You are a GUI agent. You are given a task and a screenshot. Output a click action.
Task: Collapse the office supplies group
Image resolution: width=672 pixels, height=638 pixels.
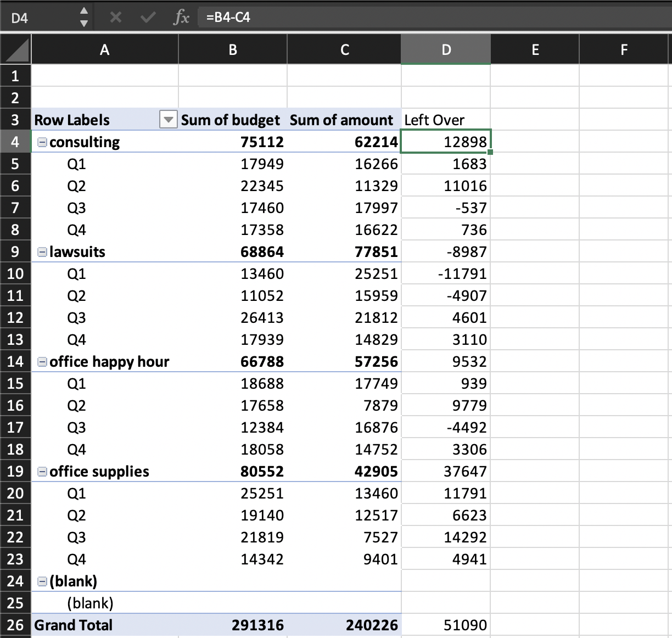(x=42, y=472)
